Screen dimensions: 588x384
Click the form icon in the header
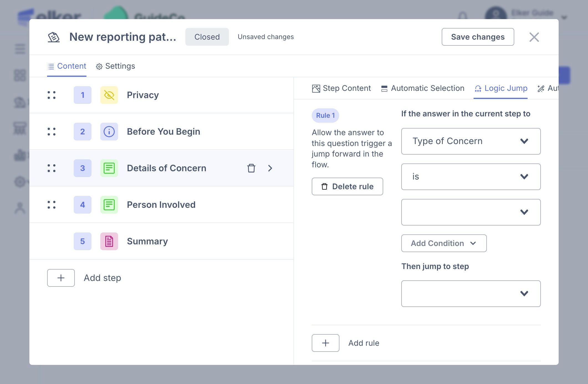pos(54,37)
